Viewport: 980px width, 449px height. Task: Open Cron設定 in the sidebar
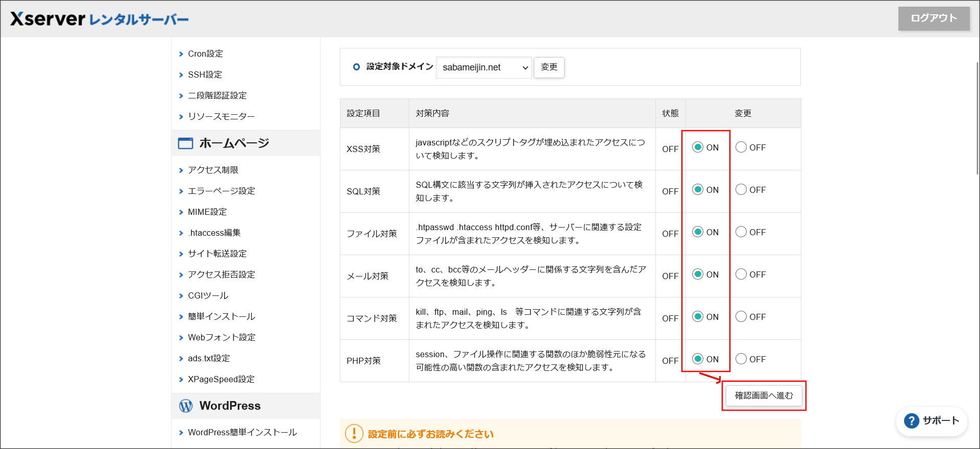[205, 54]
